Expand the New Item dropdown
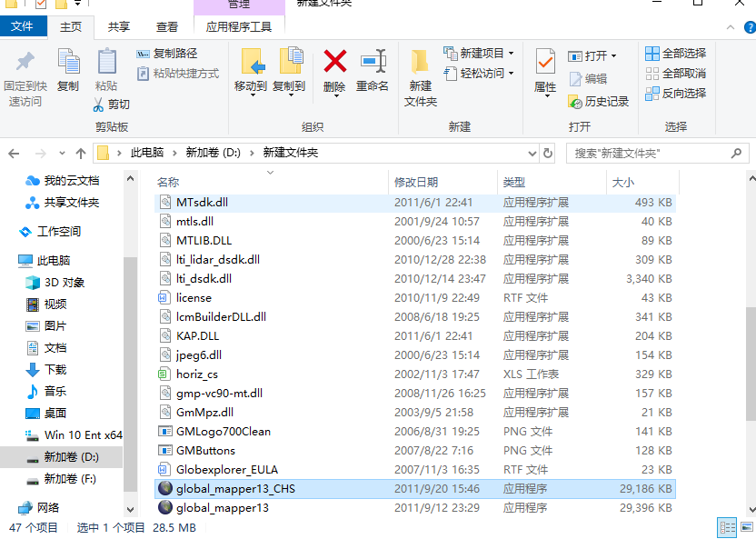This screenshot has width=756, height=539. point(511,54)
